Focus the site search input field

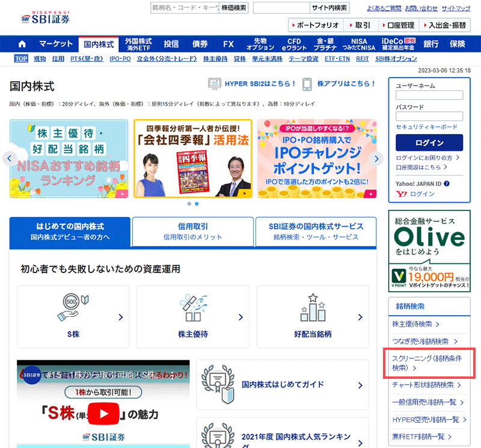point(281,8)
